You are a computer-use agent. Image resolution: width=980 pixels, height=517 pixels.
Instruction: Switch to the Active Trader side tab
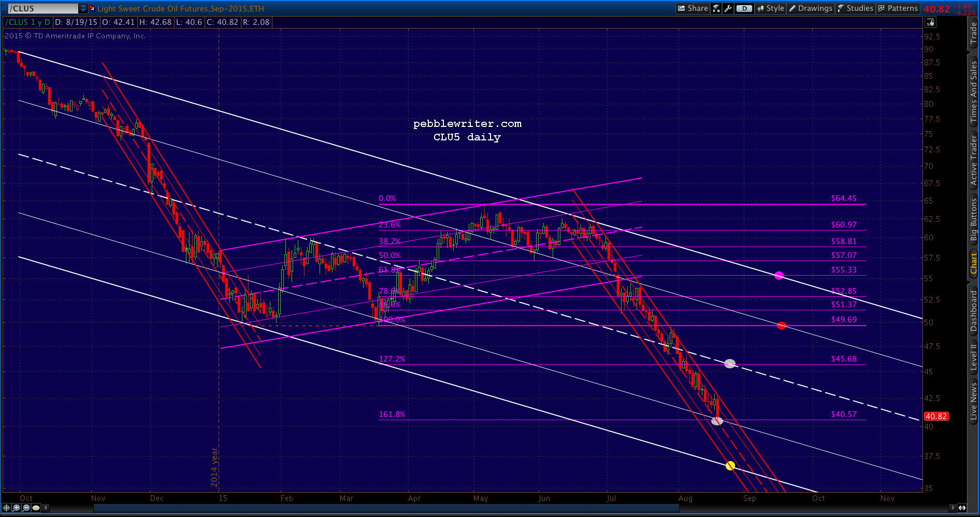[x=974, y=161]
